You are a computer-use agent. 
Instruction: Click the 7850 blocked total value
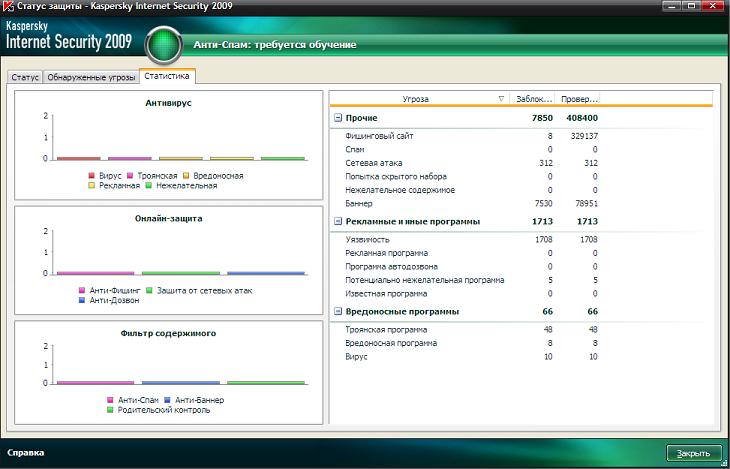[x=542, y=118]
